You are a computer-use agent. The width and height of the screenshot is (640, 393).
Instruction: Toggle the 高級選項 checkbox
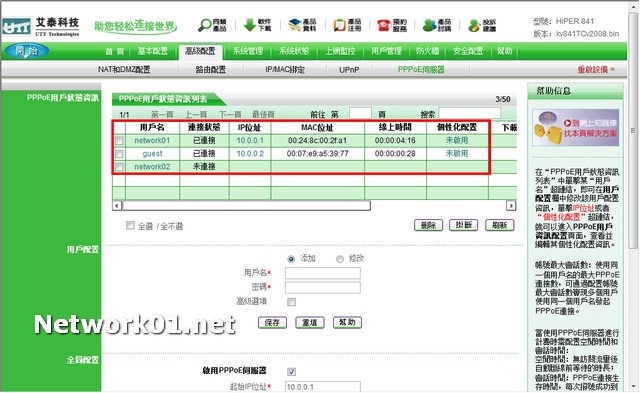point(291,302)
